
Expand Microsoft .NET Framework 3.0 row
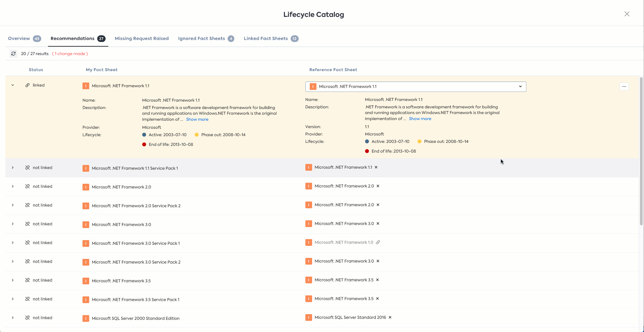tap(13, 224)
